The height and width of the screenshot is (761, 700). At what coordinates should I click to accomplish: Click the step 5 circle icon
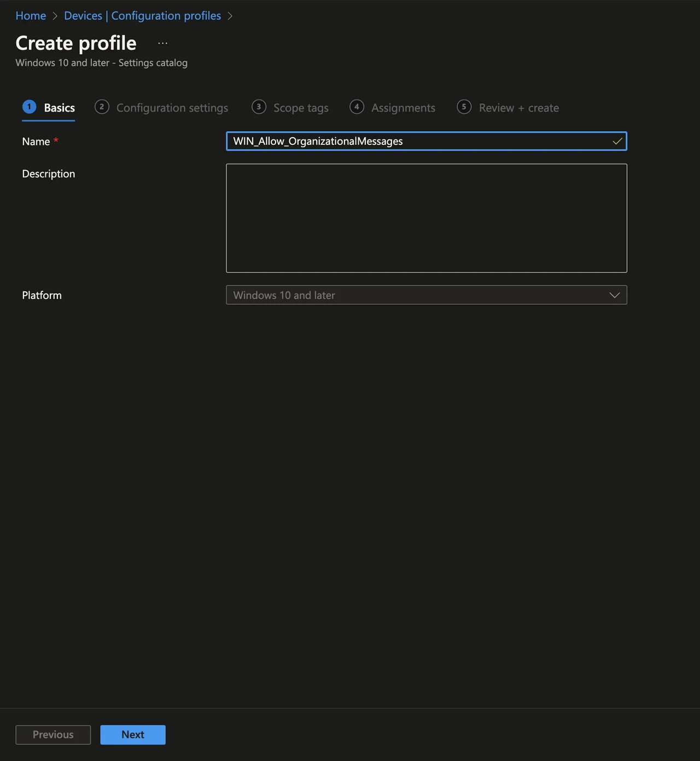[x=464, y=107]
